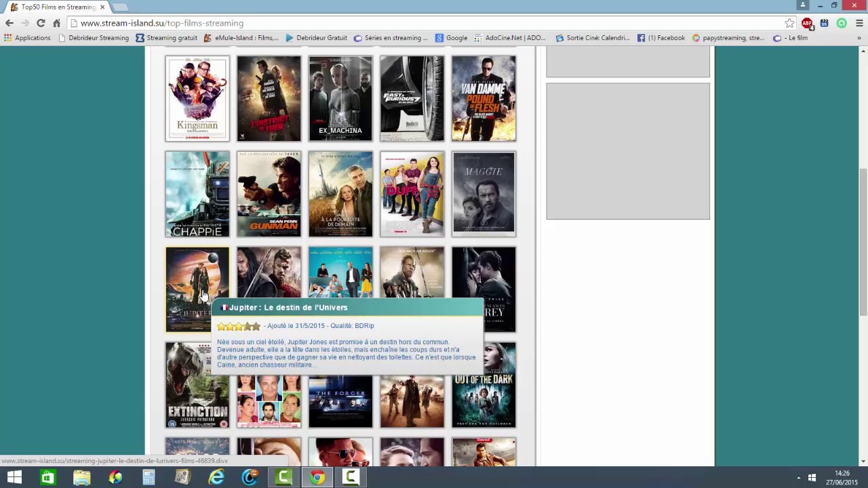
Task: Open the browser home page icon
Action: pyautogui.click(x=56, y=23)
